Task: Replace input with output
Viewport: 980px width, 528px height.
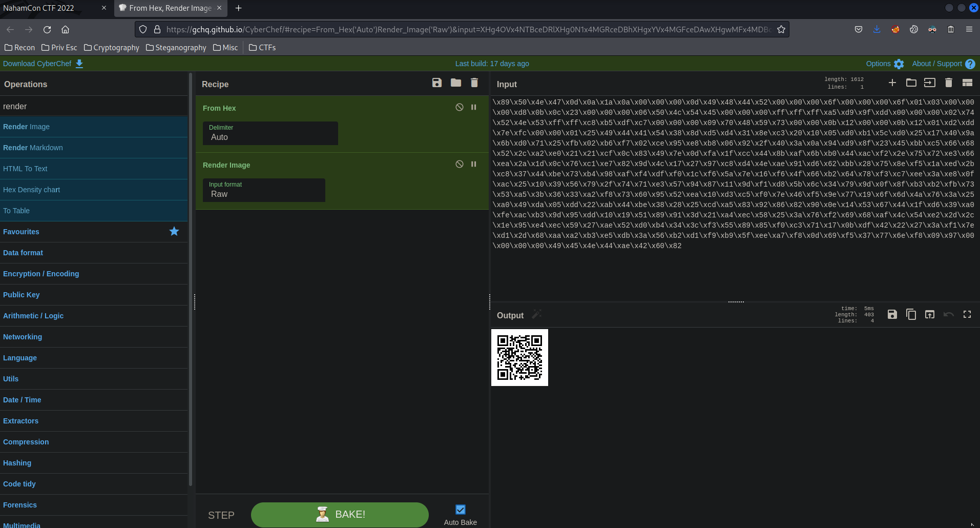Action: 930,314
